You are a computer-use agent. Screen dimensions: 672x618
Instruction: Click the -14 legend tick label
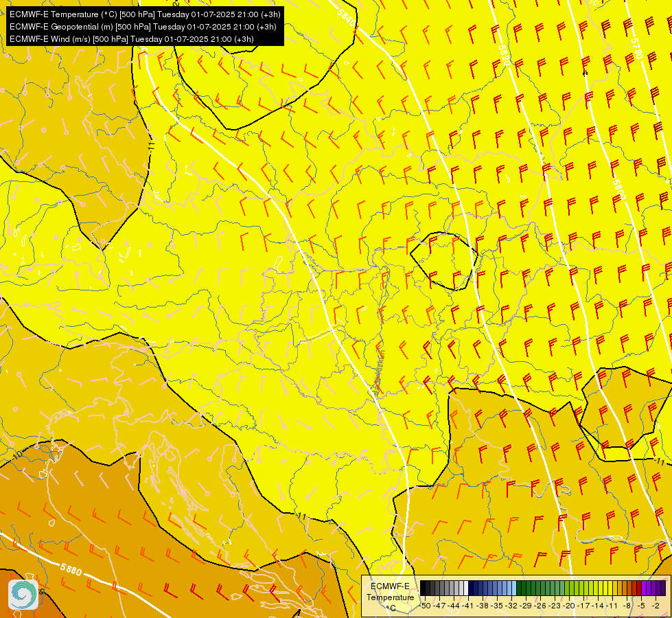598,606
